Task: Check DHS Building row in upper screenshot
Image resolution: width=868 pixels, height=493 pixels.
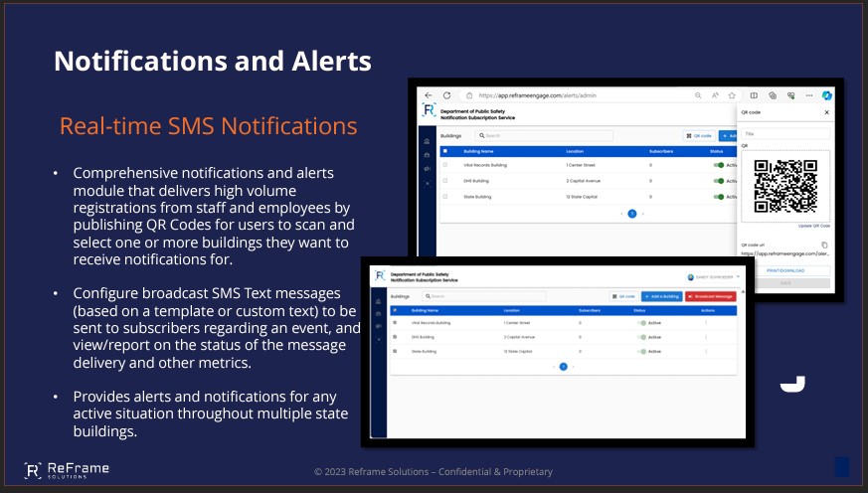Action: click(x=445, y=181)
